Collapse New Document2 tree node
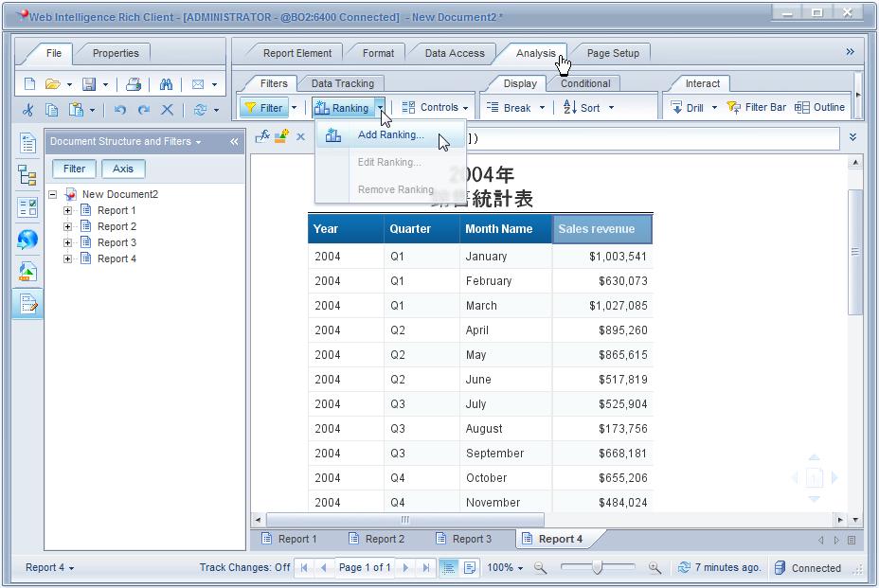Image resolution: width=879 pixels, height=588 pixels. coord(53,194)
